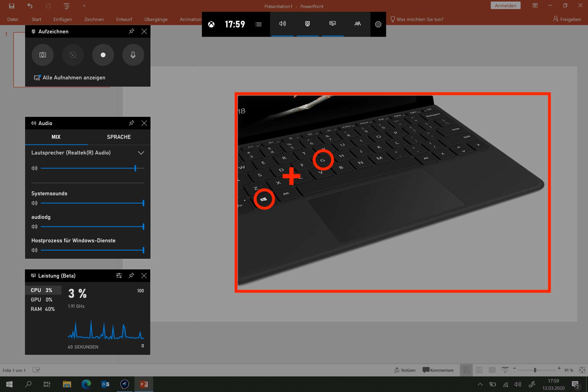The height and width of the screenshot is (392, 588).
Task: Select the GPU performance metric
Action: 42,300
